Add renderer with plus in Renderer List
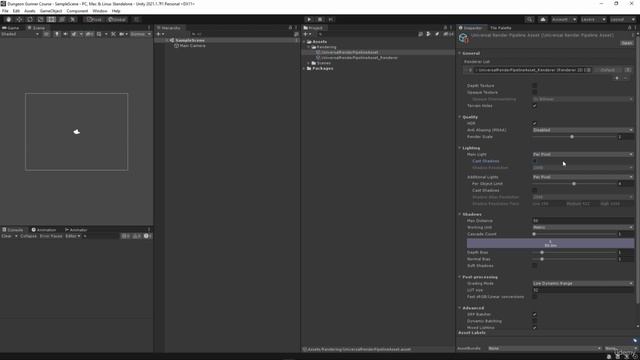This screenshot has height=360, width=640. point(617,78)
